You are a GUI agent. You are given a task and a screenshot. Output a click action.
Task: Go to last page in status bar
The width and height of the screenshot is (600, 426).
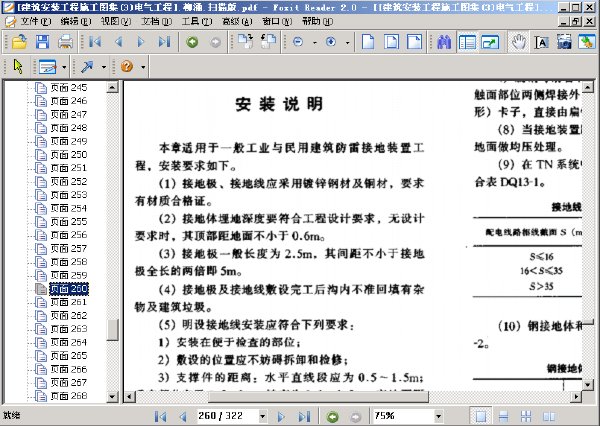304,416
